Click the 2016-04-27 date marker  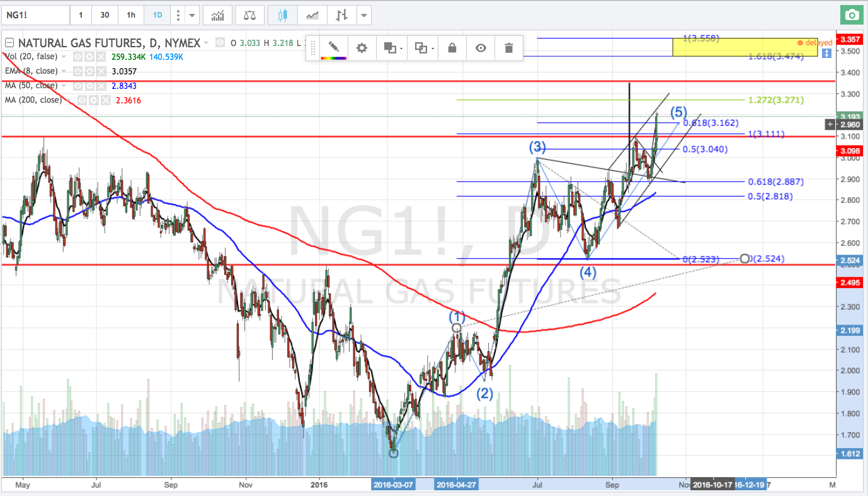[456, 484]
